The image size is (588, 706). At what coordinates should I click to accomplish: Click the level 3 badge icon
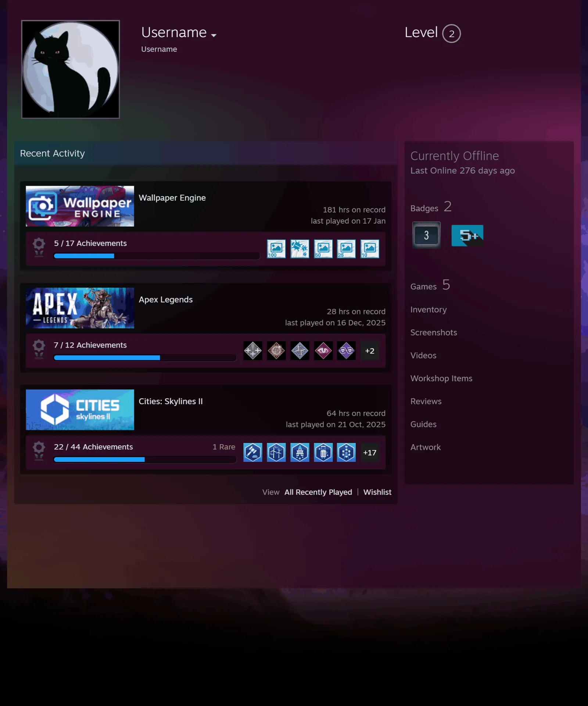pos(426,235)
